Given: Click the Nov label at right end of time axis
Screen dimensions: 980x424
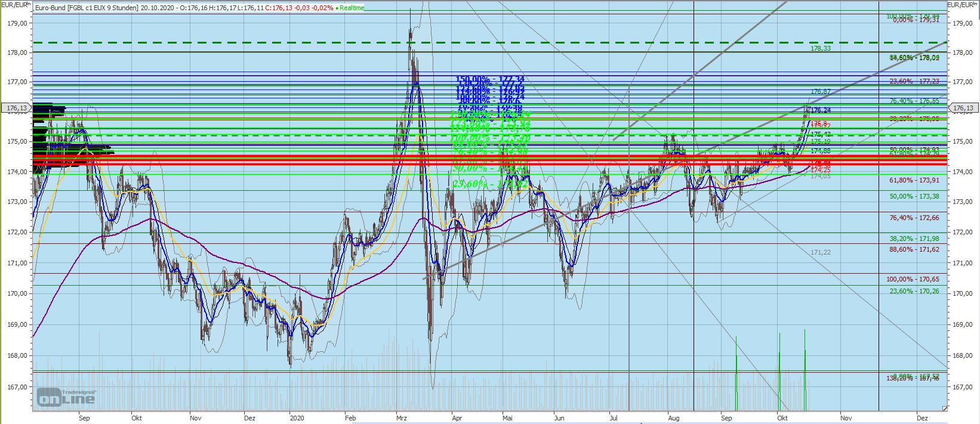Looking at the screenshot, I should (846, 418).
